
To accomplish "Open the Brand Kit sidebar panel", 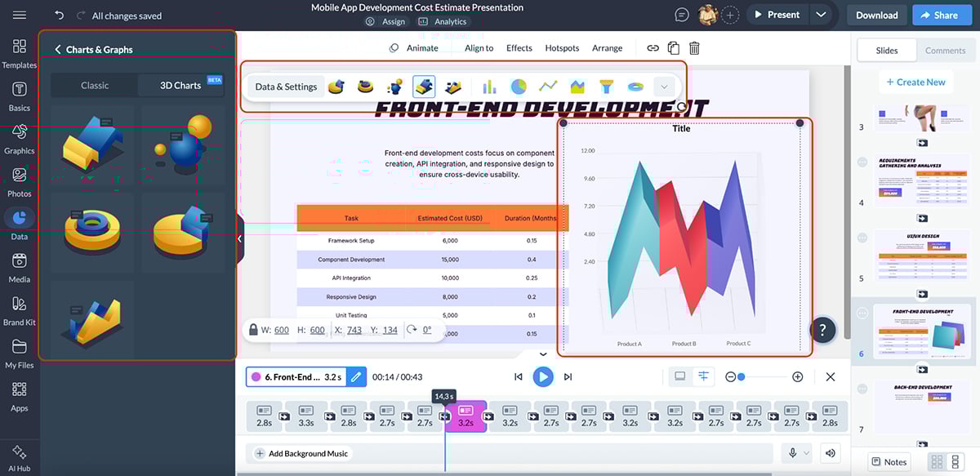I will 19,310.
